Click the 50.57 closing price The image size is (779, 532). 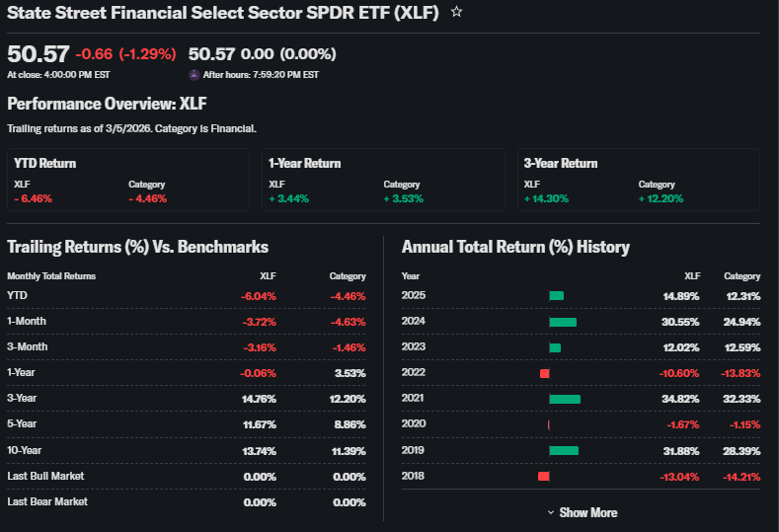(38, 54)
